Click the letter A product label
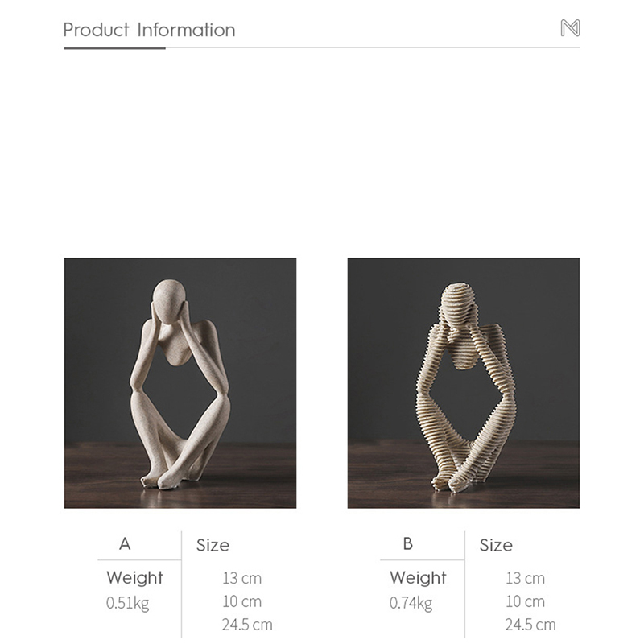This screenshot has width=644, height=644. coord(125,544)
